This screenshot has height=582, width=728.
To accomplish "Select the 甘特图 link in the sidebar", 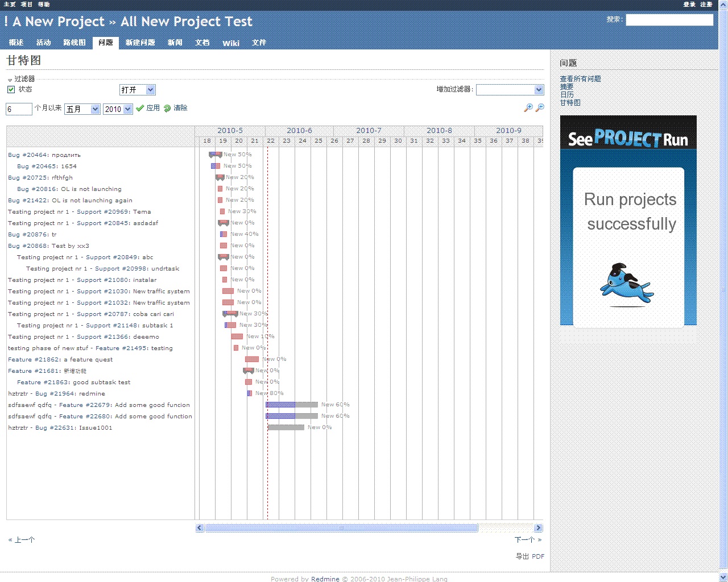I will click(x=569, y=102).
